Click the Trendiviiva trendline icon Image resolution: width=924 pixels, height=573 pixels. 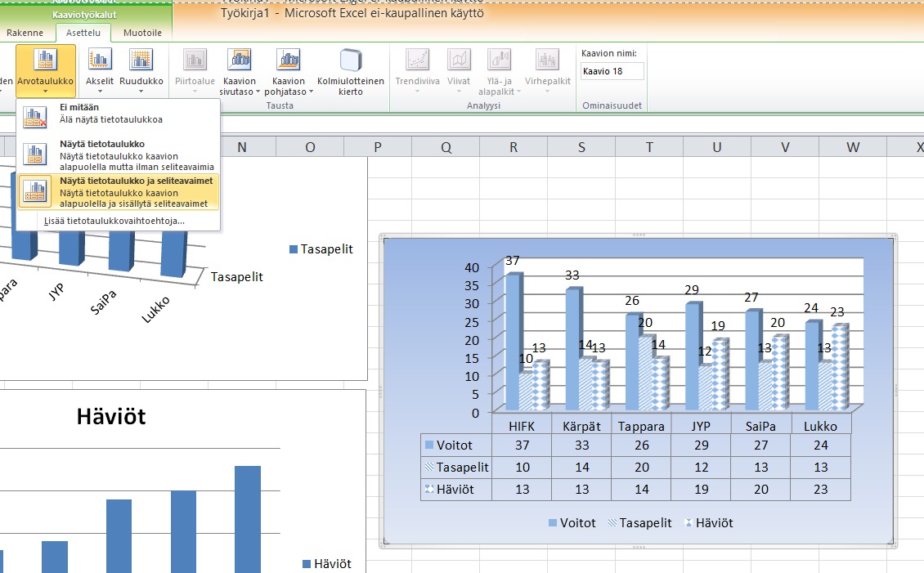click(x=418, y=60)
